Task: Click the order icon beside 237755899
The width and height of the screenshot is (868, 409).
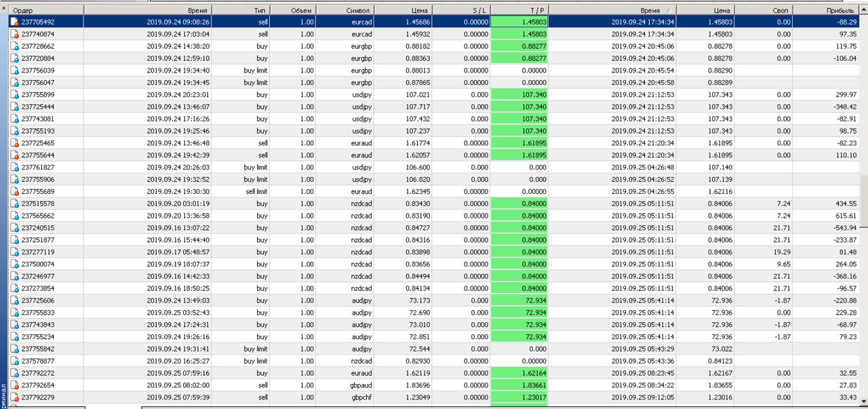Action: click(14, 94)
